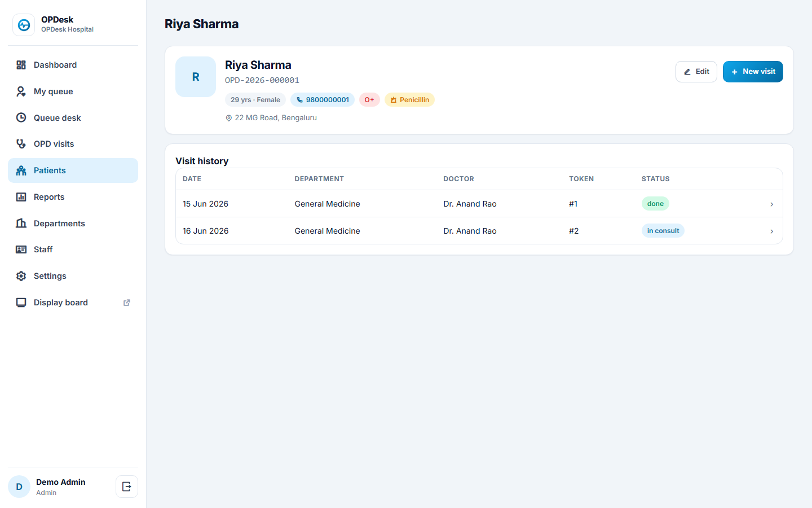The width and height of the screenshot is (812, 508).
Task: Click the in consult status badge
Action: tap(663, 231)
